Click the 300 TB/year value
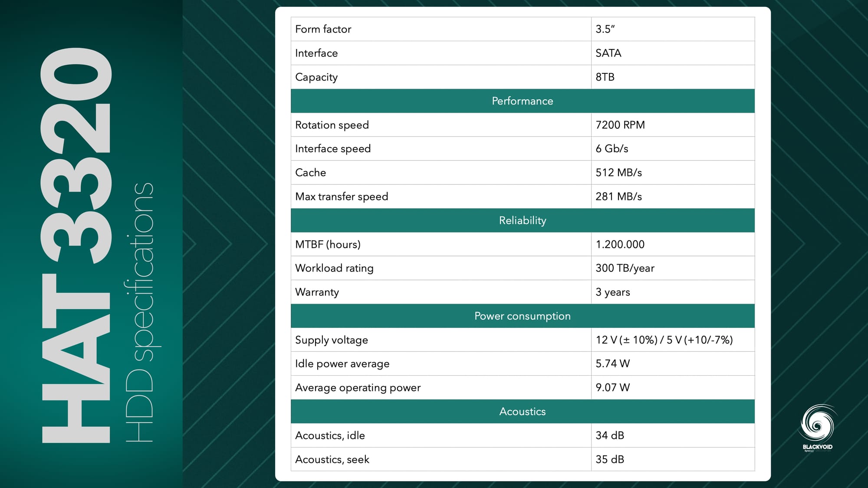This screenshot has height=488, width=868. point(625,268)
